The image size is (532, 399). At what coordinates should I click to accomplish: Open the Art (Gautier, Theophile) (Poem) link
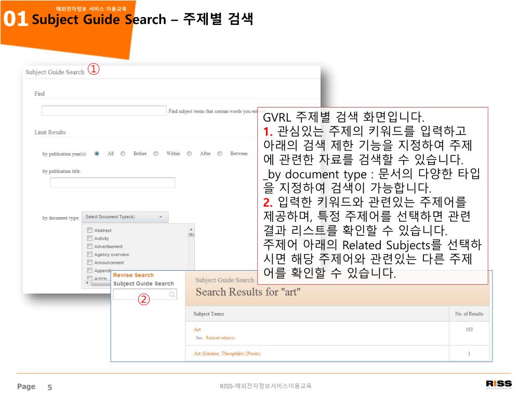(x=227, y=353)
